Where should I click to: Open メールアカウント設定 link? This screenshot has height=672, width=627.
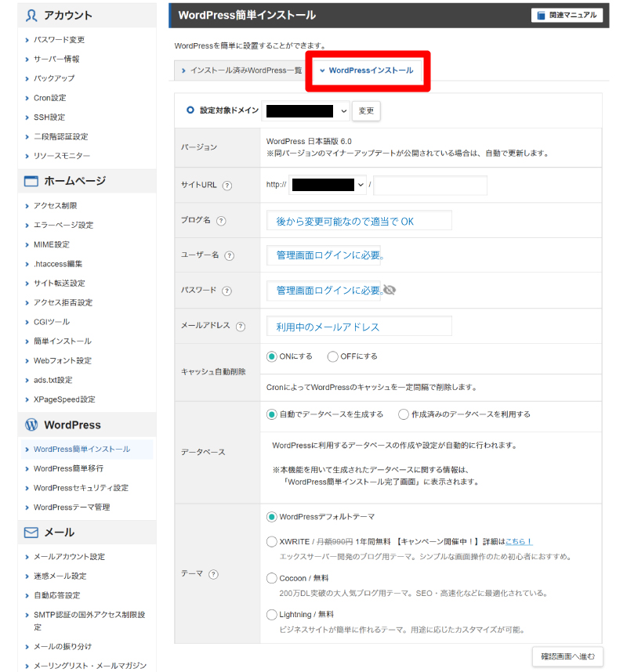coord(70,556)
